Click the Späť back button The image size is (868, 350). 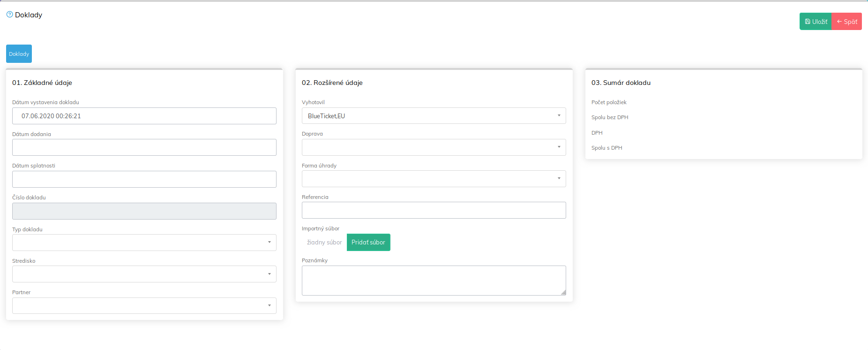(x=846, y=22)
